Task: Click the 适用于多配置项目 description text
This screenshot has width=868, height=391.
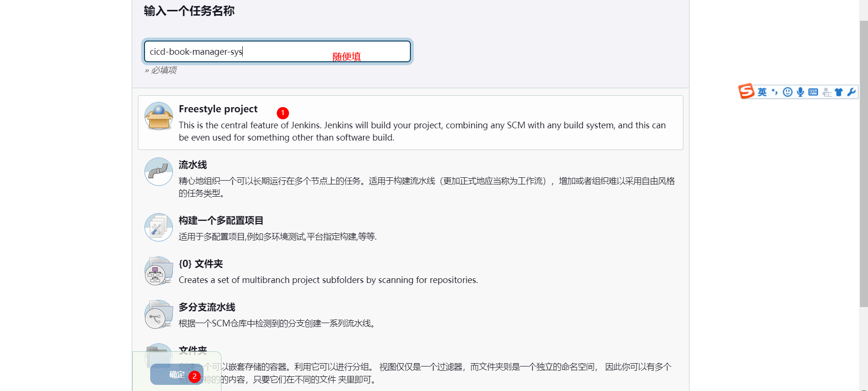Action: coord(278,236)
